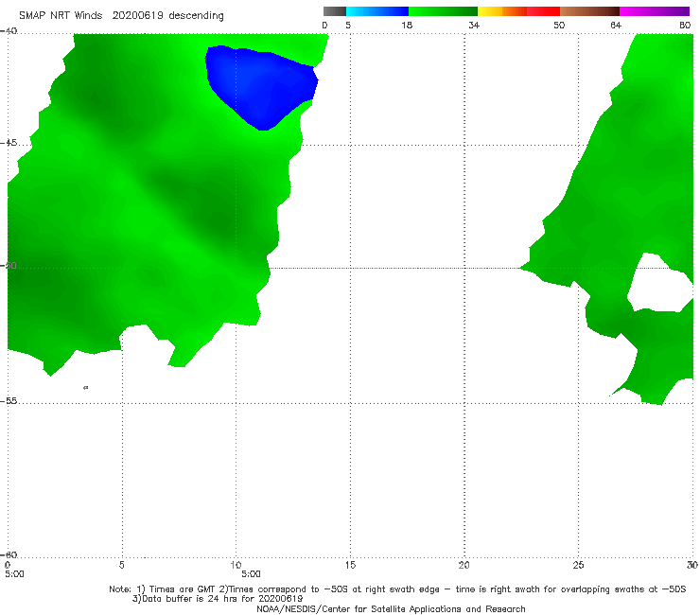Click the "NOAA/NESDIS/Center for Satellite Applications and Research" credit
The image size is (700, 615).
coord(391,608)
